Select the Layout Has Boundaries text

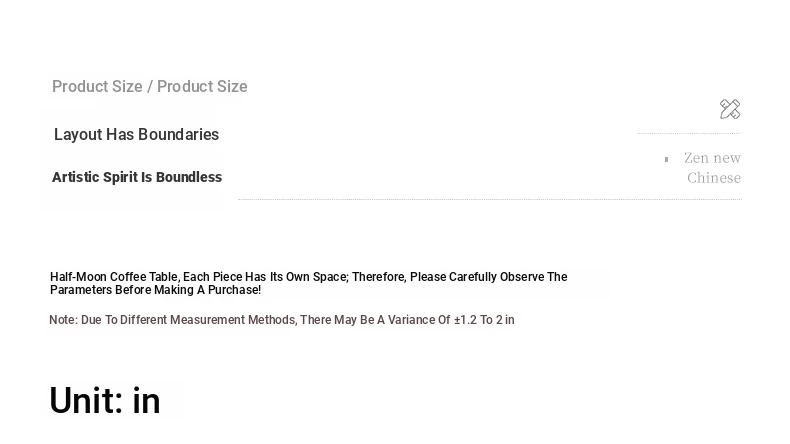click(x=137, y=135)
